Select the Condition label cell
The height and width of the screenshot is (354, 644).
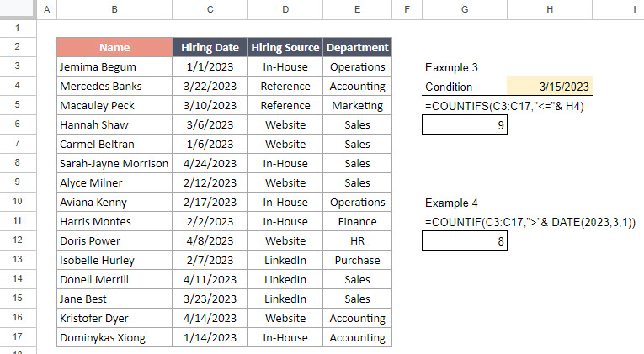(465, 86)
